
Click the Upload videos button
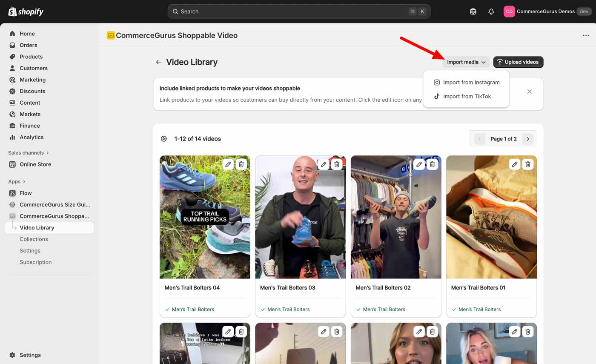518,62
